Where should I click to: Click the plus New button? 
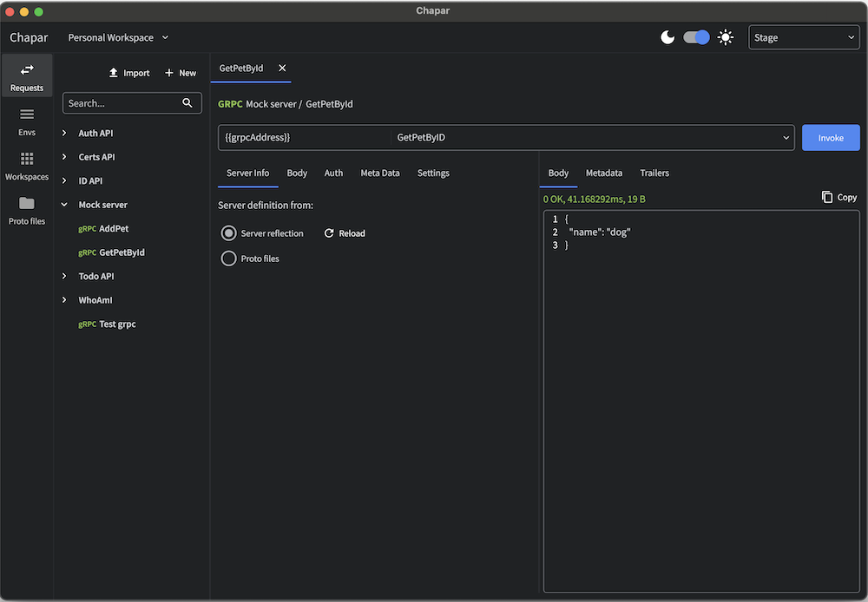(x=181, y=73)
